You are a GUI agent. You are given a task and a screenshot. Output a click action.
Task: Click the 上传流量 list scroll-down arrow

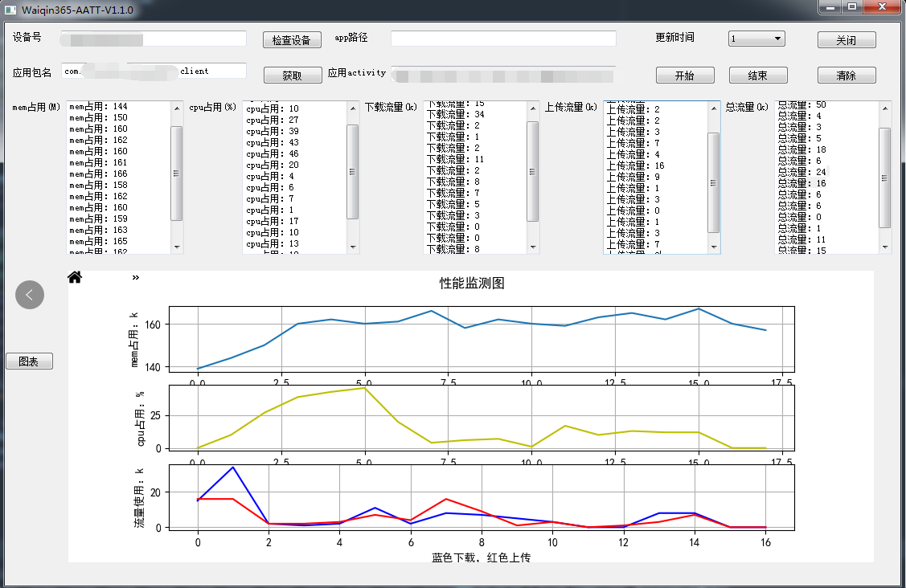click(713, 247)
